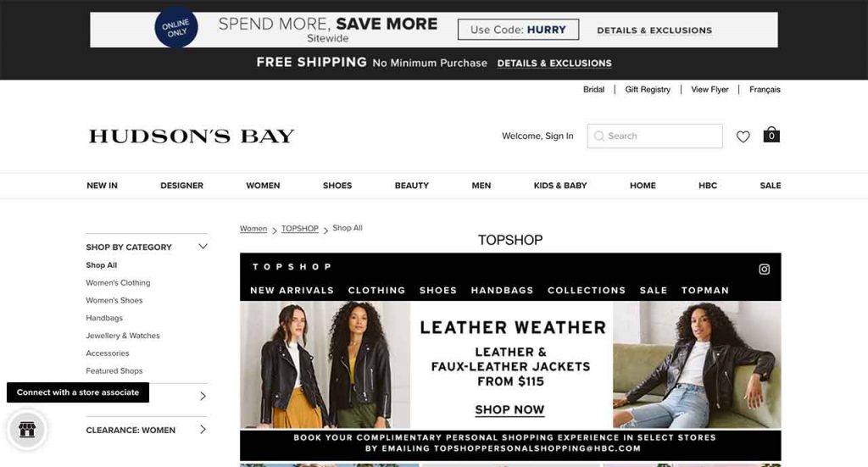This screenshot has width=868, height=467.
Task: Collapse the Shop By Category chevron
Action: click(x=203, y=247)
